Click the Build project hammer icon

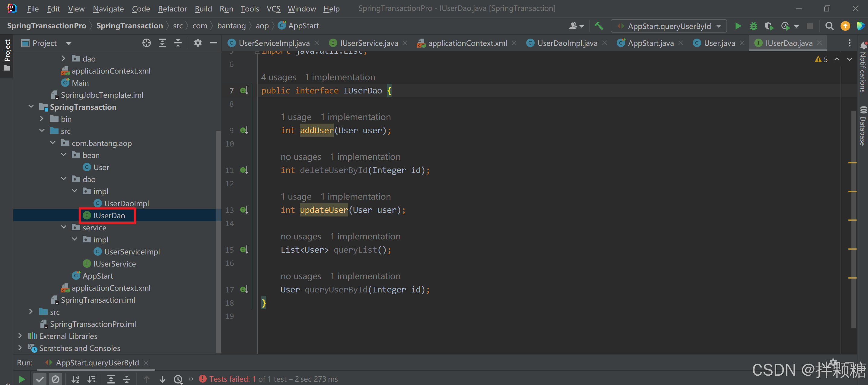click(x=599, y=26)
